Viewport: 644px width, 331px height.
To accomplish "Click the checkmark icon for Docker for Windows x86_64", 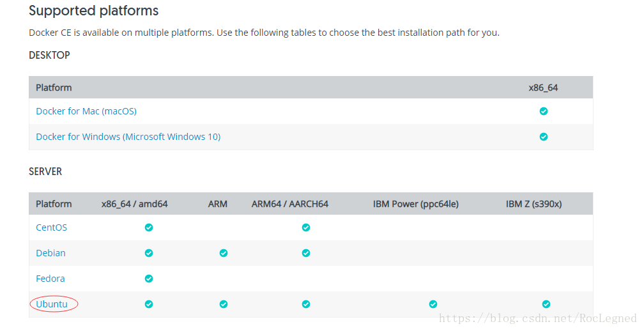I will 543,137.
